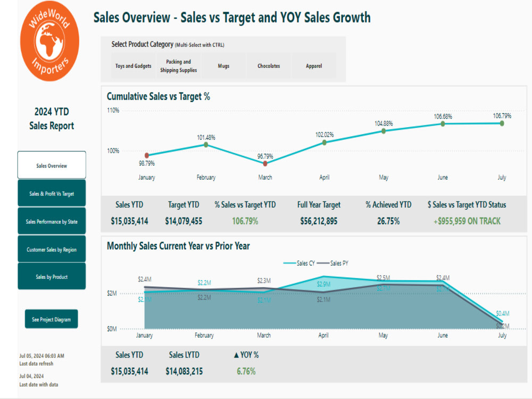Open Sales Performance by State page
Screen dimensions: 532x399
click(52, 221)
